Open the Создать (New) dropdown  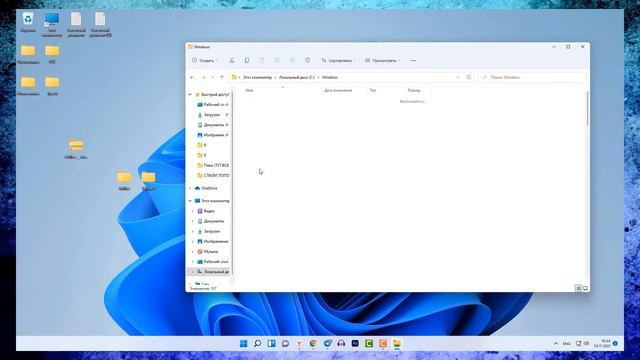[205, 60]
